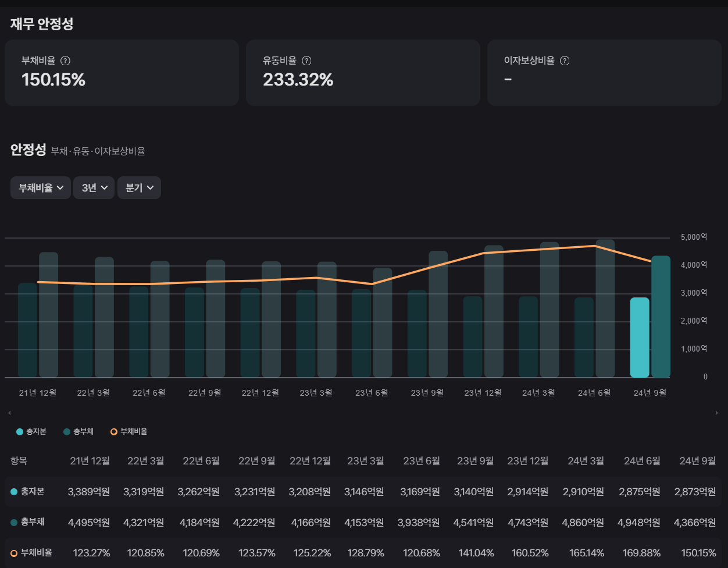Click 총부채 value 4,495억원

[x=89, y=523]
